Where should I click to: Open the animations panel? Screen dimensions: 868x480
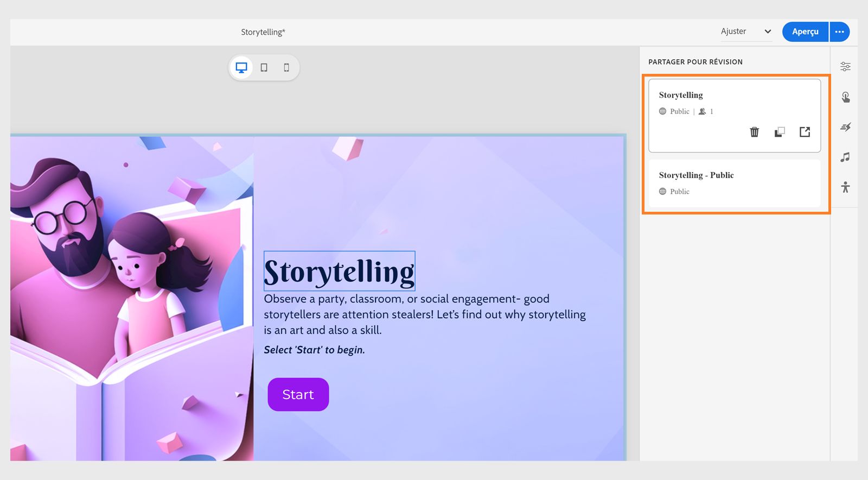click(x=845, y=127)
